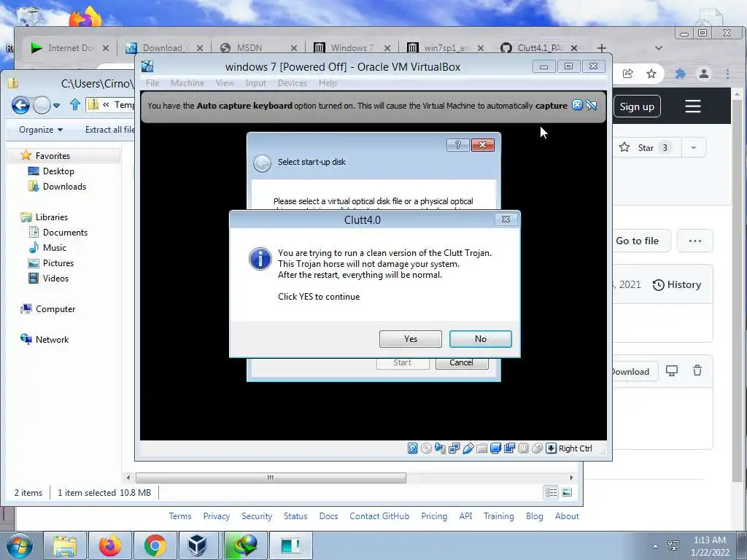Switch to Internet Download browser tab

[x=69, y=48]
